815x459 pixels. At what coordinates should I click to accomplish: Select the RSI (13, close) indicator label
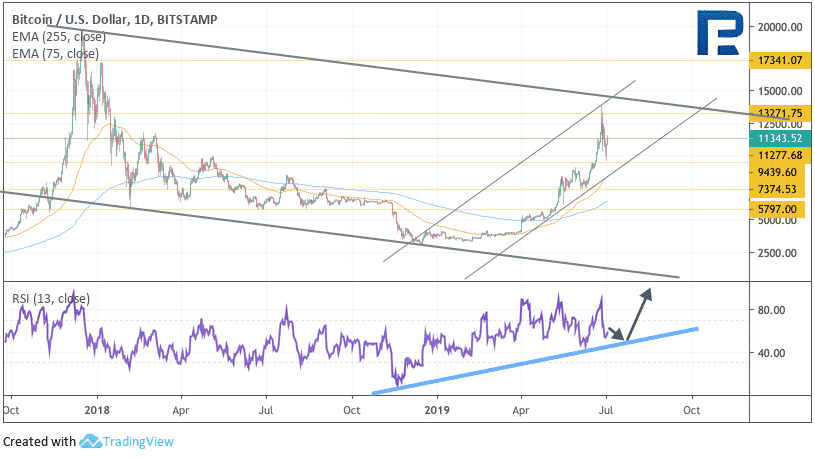[x=51, y=299]
